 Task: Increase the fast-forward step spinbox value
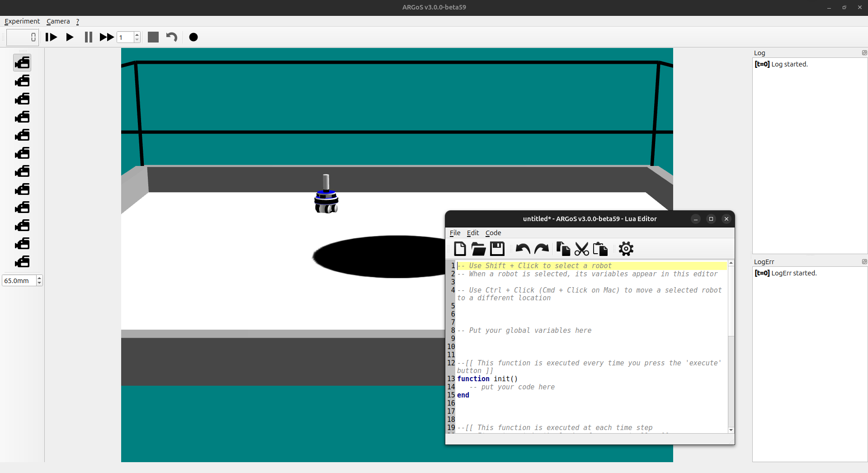pyautogui.click(x=137, y=34)
